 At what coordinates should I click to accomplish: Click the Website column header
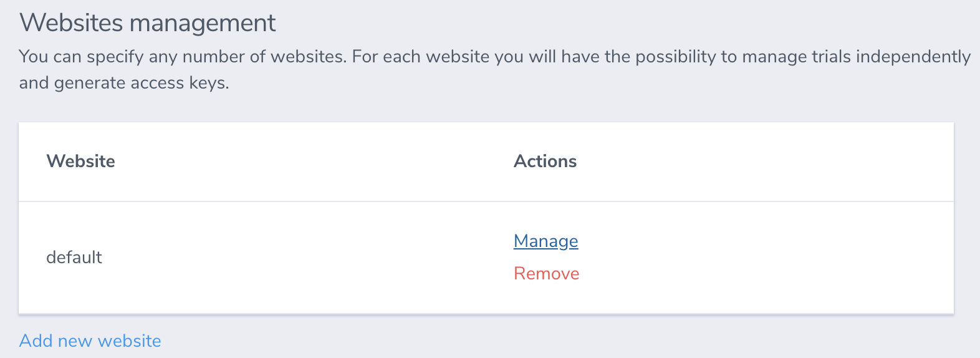coord(81,162)
